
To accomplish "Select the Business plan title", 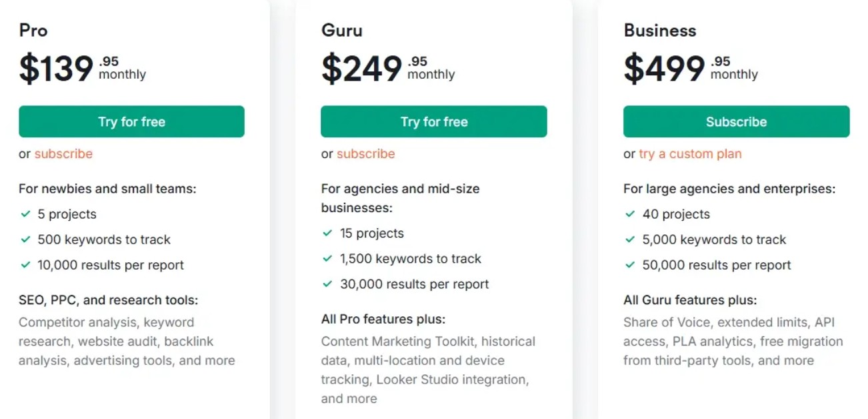I will (660, 31).
